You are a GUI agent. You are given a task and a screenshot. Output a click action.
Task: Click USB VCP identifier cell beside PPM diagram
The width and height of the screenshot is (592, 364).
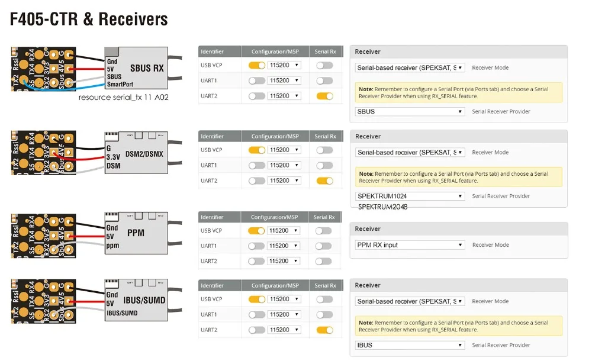[x=220, y=231]
